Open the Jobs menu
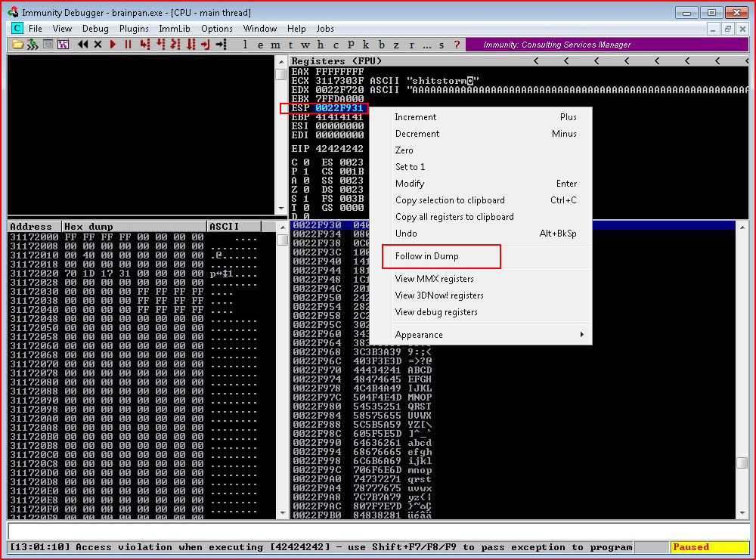756x560 pixels. pyautogui.click(x=325, y=29)
